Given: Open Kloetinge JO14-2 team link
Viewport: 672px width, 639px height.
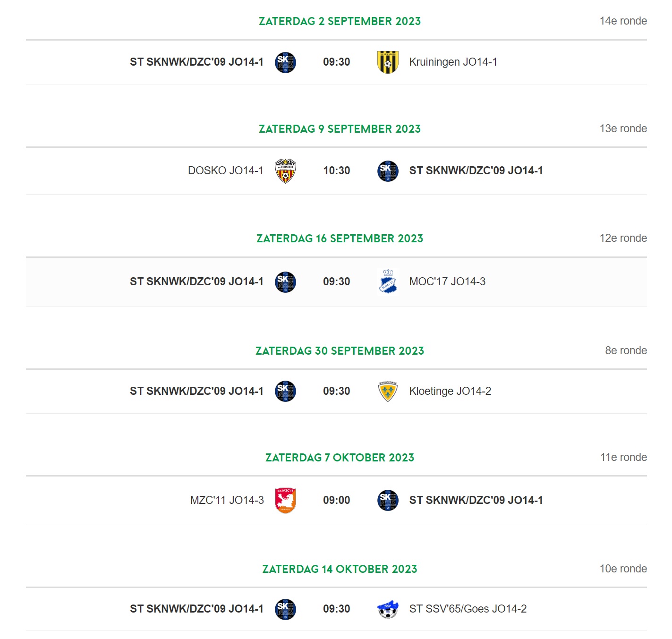Looking at the screenshot, I should click(x=450, y=391).
